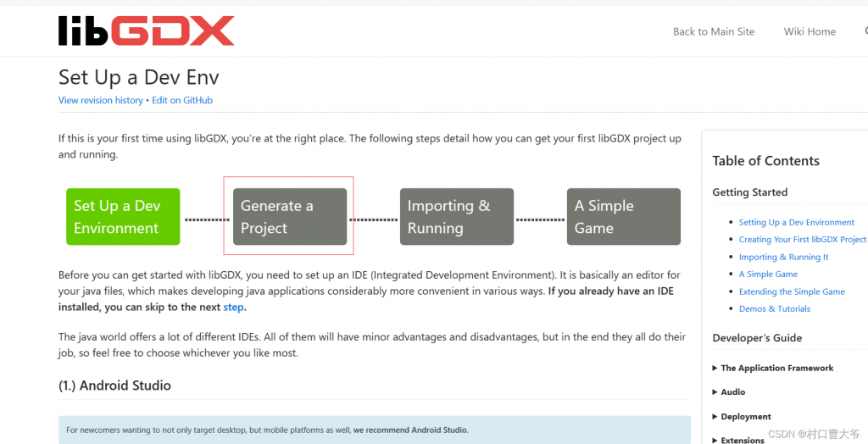Viewport: 868px width, 444px height.
Task: Open Demos & Tutorials link
Action: [x=774, y=309]
